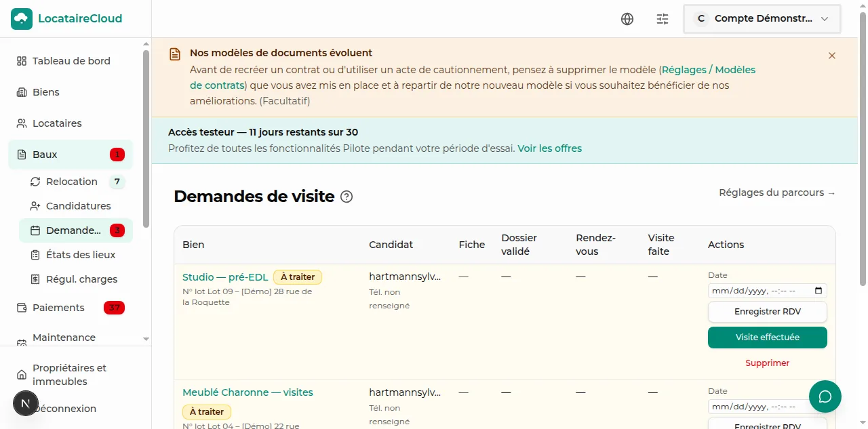
Task: Click the 7 badge beside Relocation
Action: (x=117, y=182)
